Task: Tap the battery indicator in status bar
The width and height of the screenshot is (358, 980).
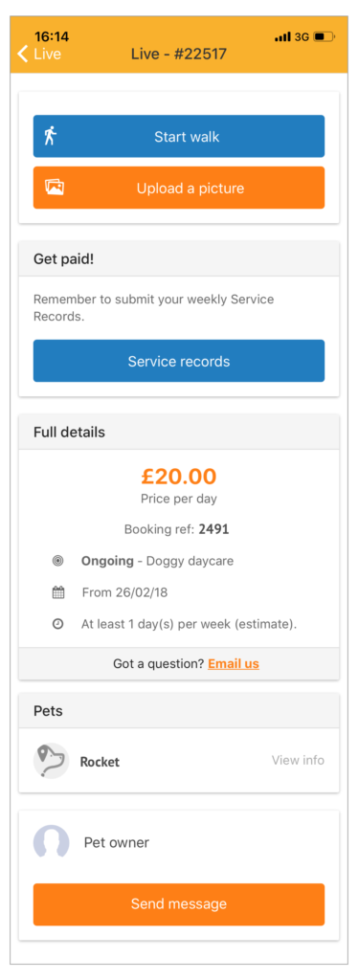Action: (324, 37)
